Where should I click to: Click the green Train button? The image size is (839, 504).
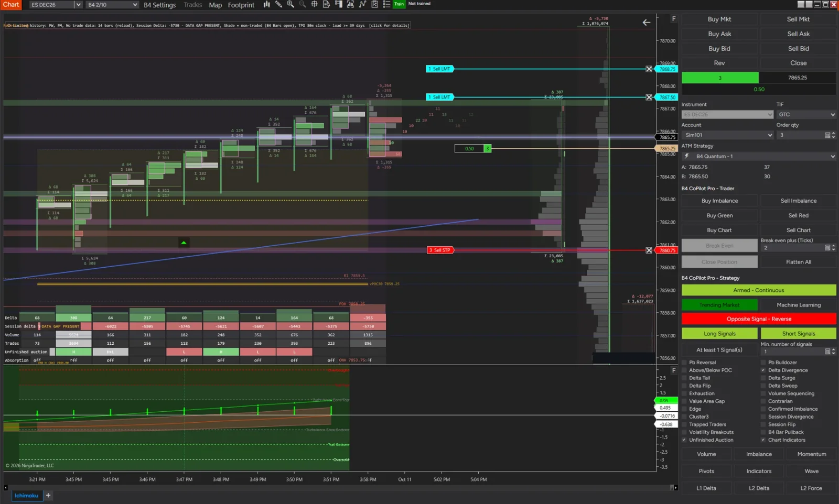coord(399,4)
